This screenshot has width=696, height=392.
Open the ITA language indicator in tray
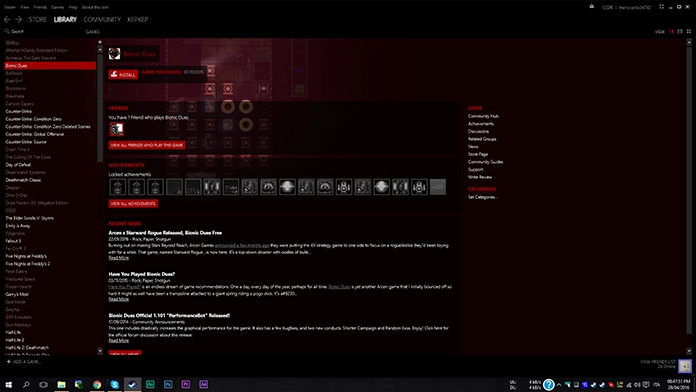656,384
